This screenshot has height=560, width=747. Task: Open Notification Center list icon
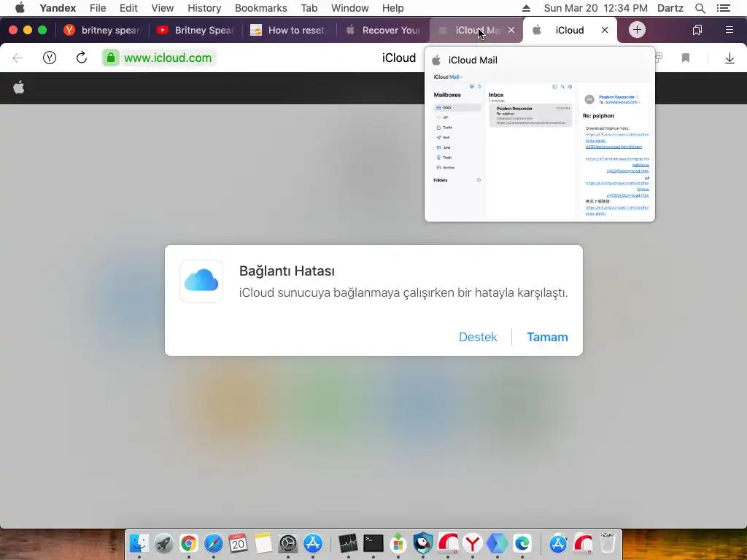pos(724,8)
